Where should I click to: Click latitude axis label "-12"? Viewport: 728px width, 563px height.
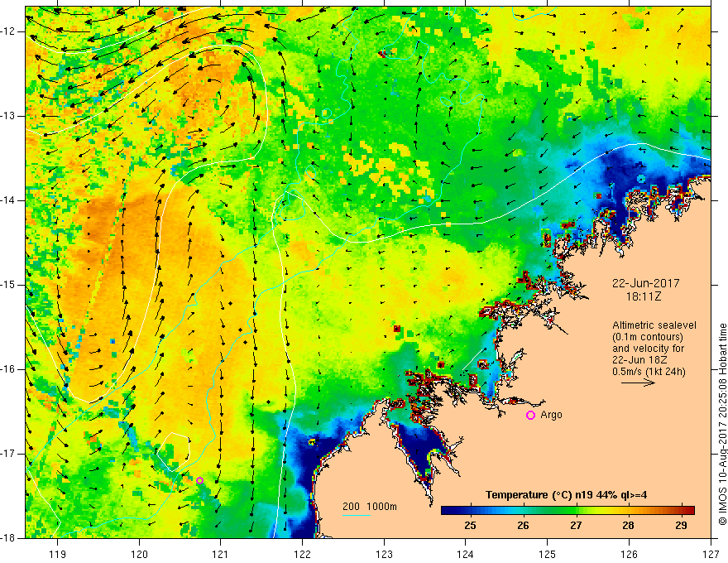point(9,31)
